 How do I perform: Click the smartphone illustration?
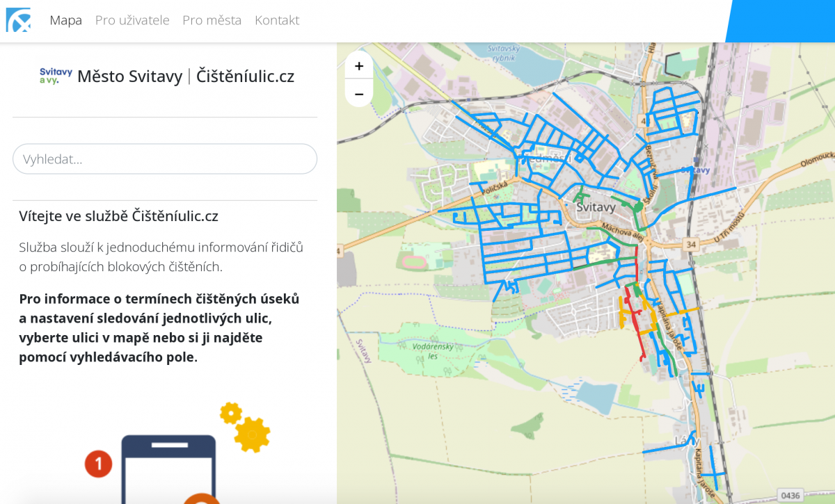pos(169,469)
